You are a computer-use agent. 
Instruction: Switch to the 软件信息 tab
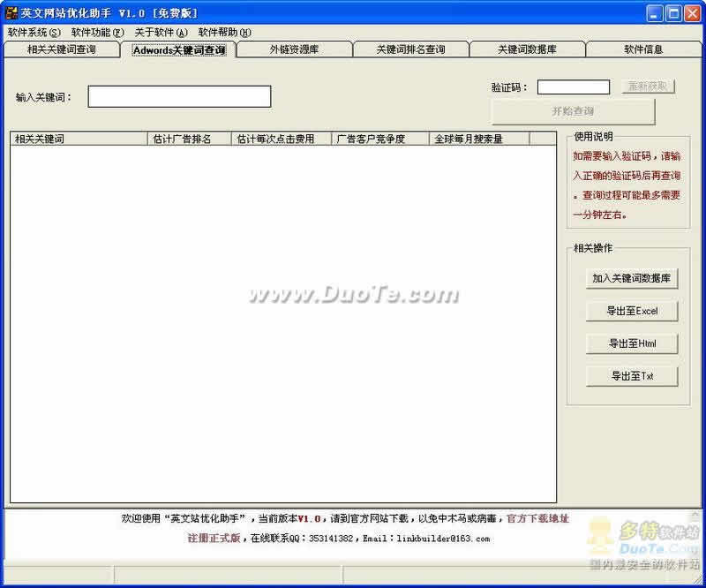[x=643, y=49]
